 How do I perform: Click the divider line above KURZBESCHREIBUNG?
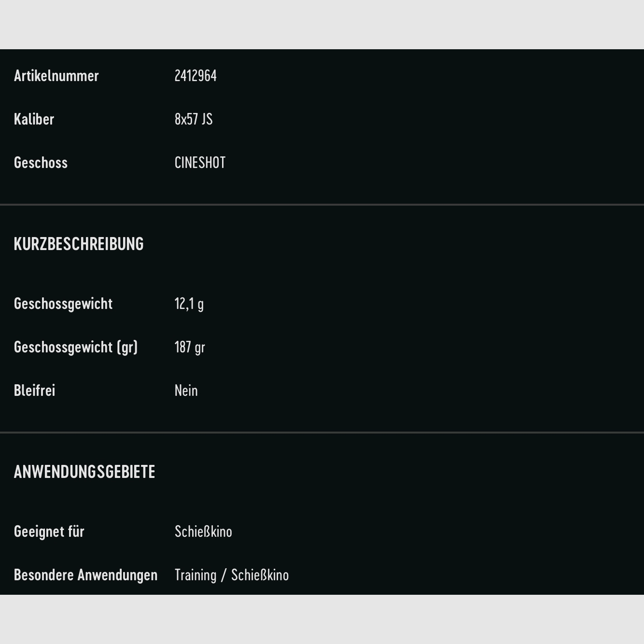(322, 205)
